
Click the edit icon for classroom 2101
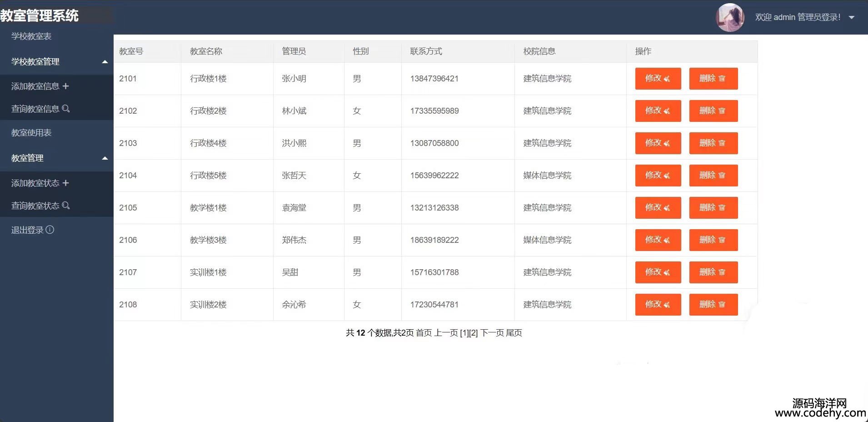667,79
